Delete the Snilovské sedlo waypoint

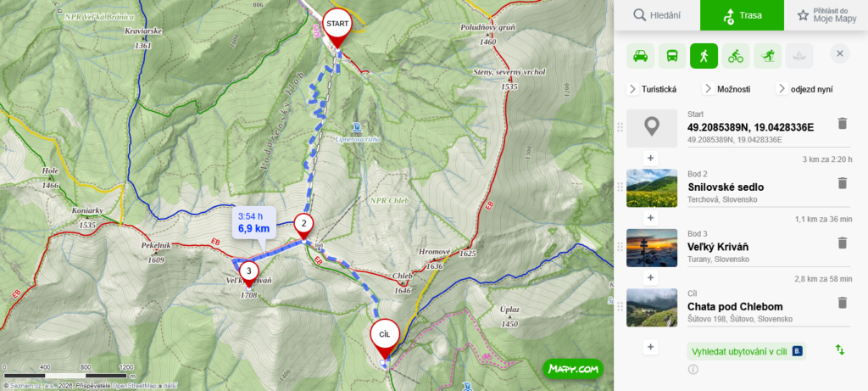pos(842,182)
